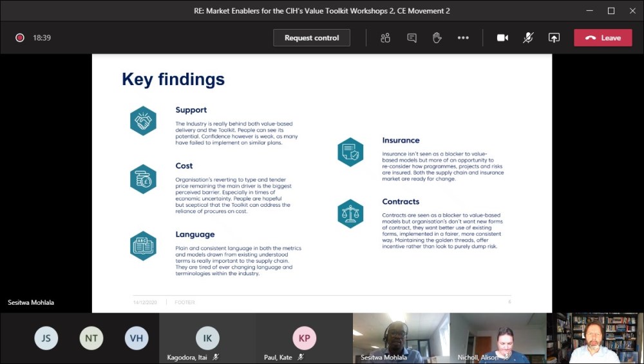
Task: Close the Teams meeting window
Action: [632, 11]
